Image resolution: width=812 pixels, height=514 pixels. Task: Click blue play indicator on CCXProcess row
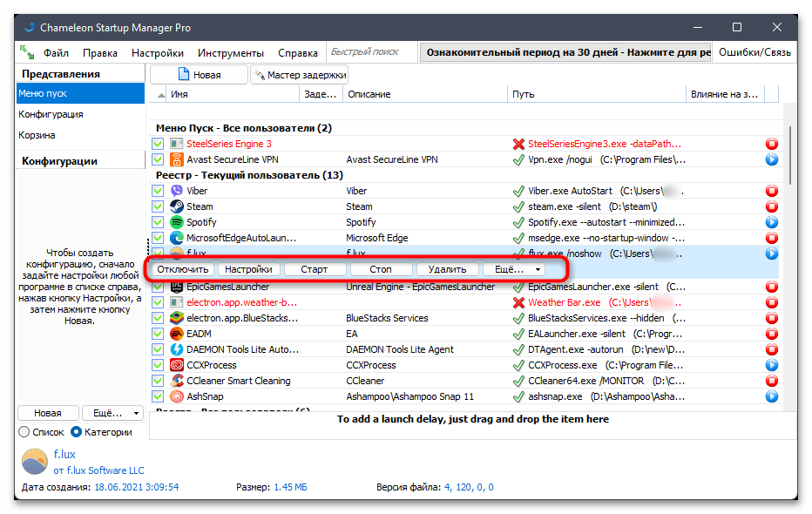(772, 365)
